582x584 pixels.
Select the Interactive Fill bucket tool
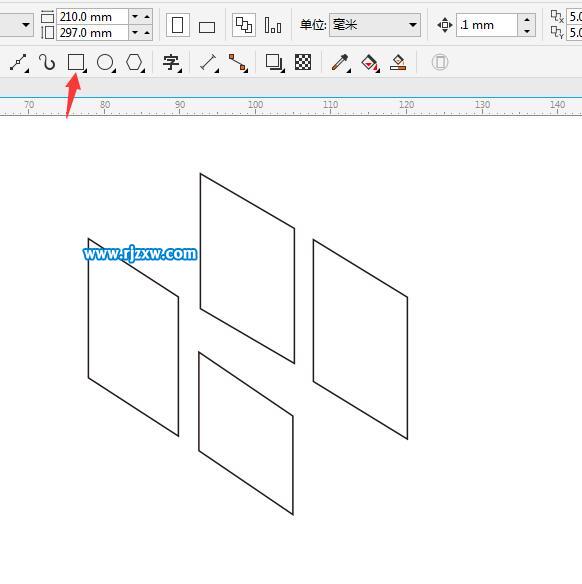coord(370,62)
